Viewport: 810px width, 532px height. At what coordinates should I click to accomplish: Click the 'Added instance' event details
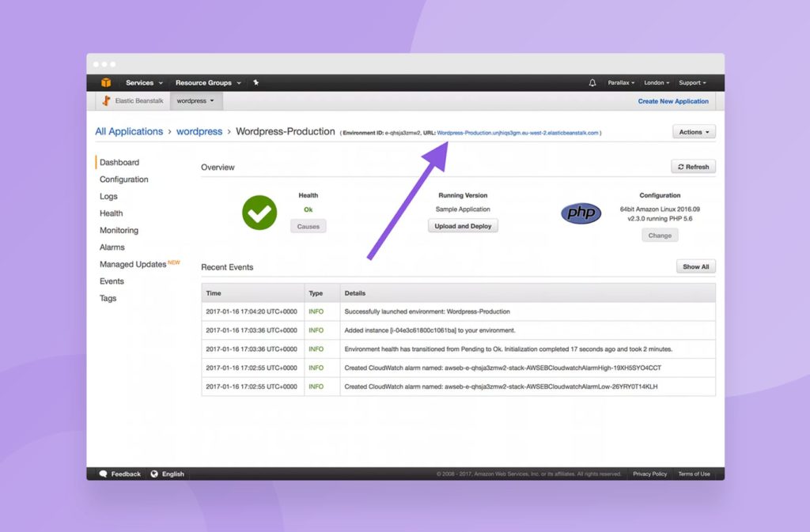pyautogui.click(x=430, y=330)
